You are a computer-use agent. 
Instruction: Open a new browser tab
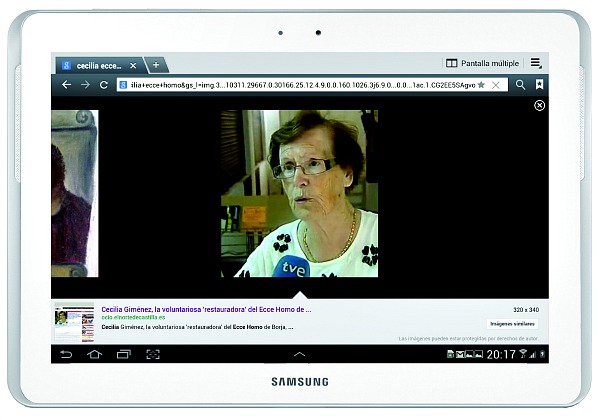(x=155, y=65)
